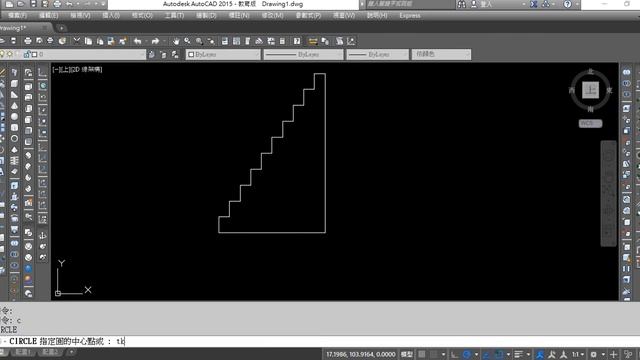Open the plot style dropdown
This screenshot has width=640, height=360.
coord(441,54)
